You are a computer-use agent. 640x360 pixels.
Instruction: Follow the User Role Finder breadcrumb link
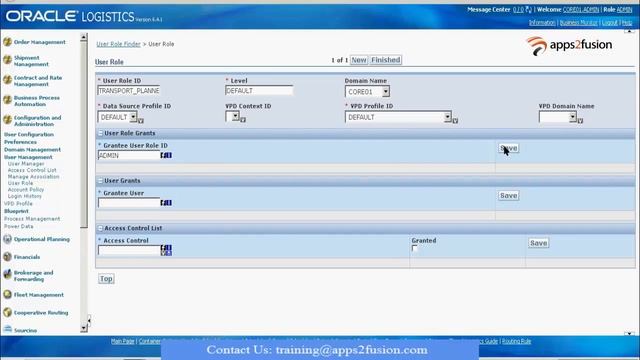coord(118,44)
